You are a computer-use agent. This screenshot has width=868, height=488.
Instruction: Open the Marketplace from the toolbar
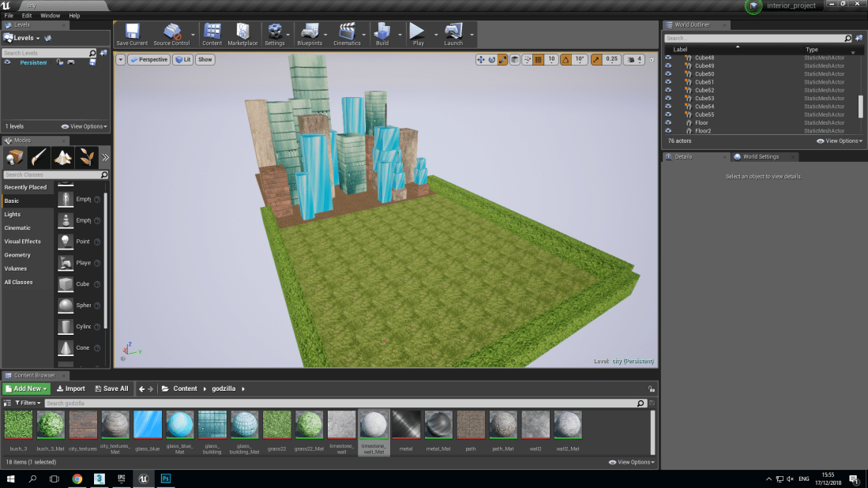coord(242,33)
